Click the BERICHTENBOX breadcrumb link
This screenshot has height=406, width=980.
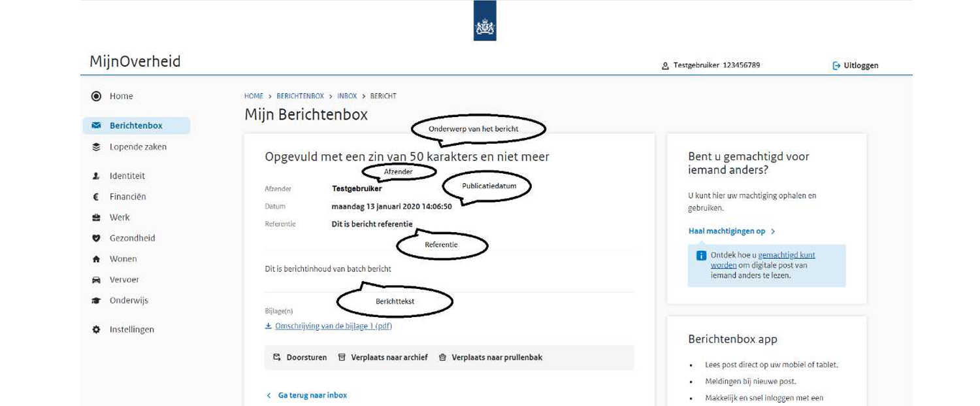300,96
